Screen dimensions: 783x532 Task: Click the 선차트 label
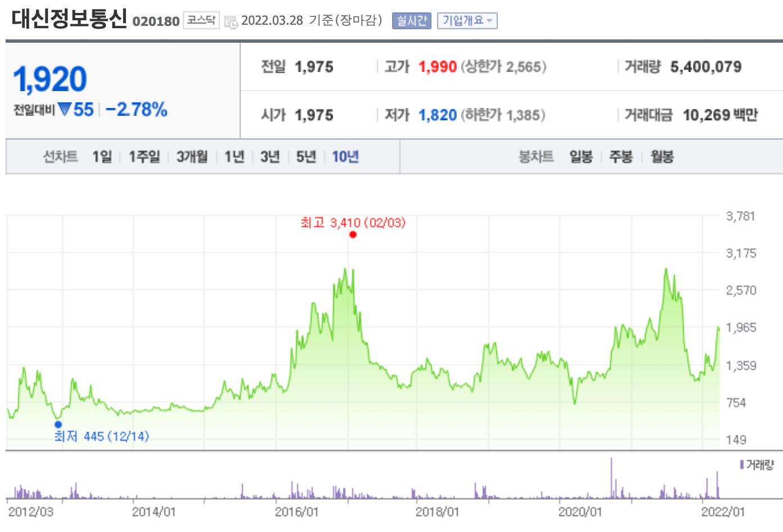[61, 156]
